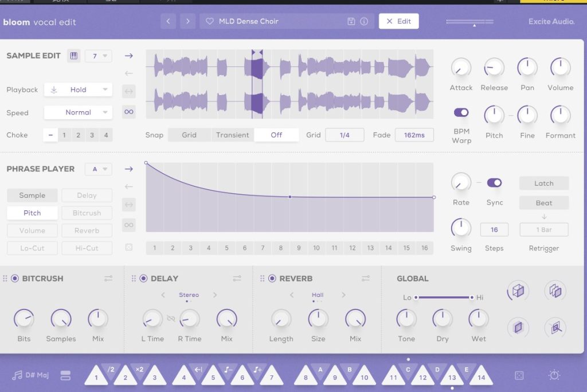Select the Transient snap option
The image size is (587, 392).
[232, 135]
